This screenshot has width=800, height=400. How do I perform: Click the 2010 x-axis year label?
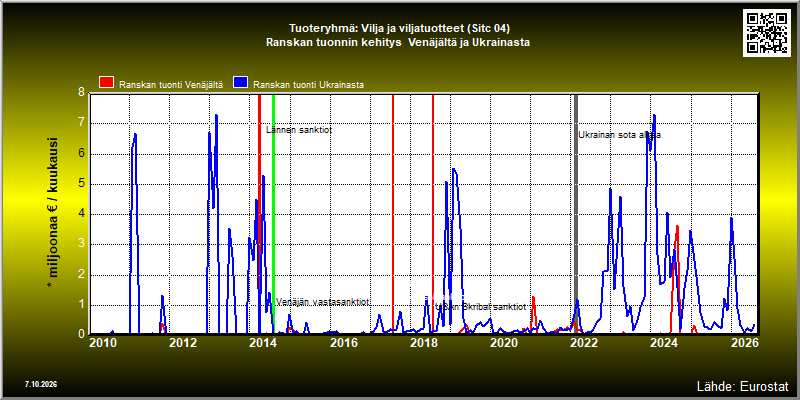pos(103,343)
